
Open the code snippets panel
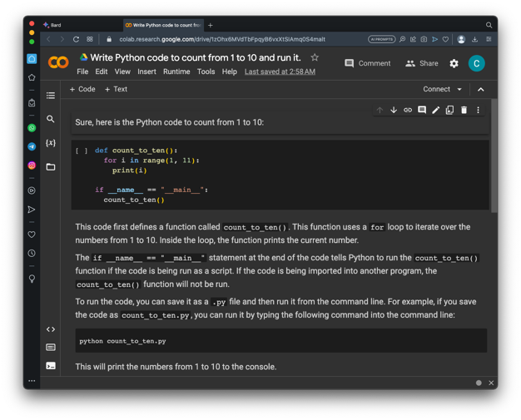[x=51, y=329]
